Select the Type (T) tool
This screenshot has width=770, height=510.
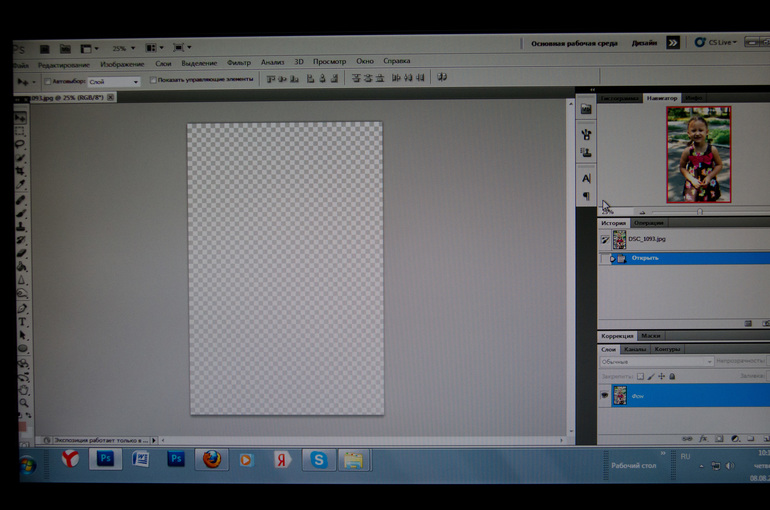tap(22, 323)
